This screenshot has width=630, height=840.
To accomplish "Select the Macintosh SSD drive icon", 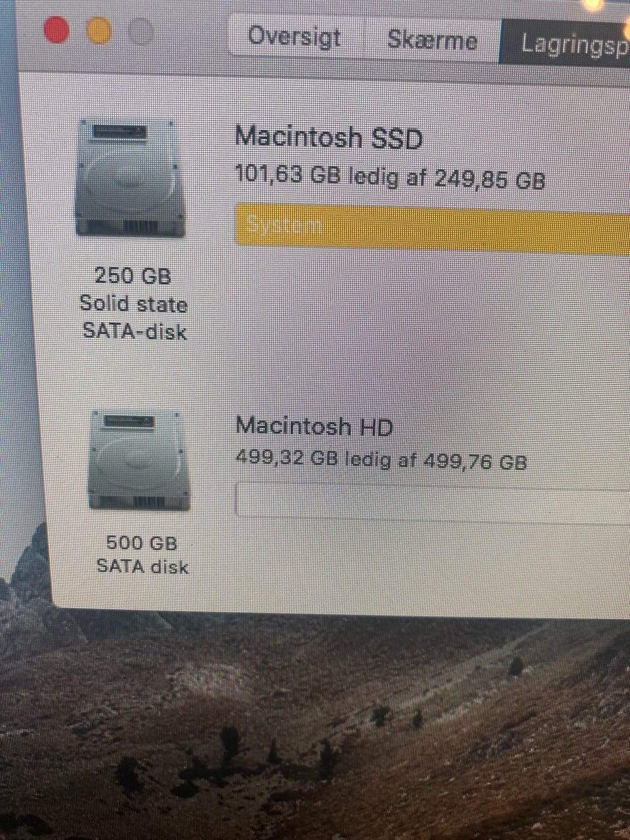I will pyautogui.click(x=130, y=178).
